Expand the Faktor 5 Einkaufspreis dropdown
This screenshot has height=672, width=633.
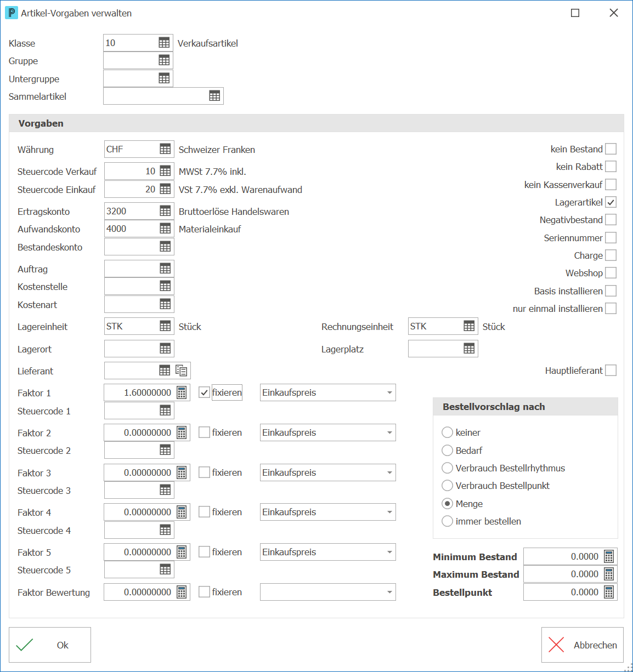[x=389, y=552]
